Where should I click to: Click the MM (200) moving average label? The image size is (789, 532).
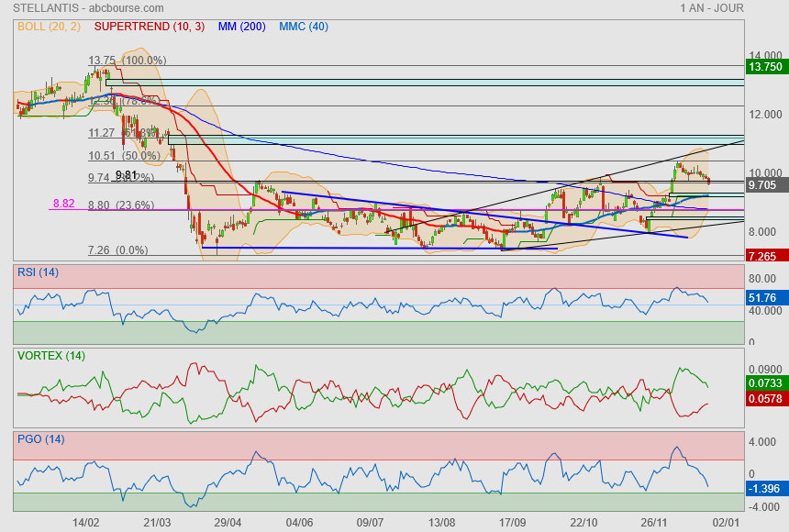(241, 27)
